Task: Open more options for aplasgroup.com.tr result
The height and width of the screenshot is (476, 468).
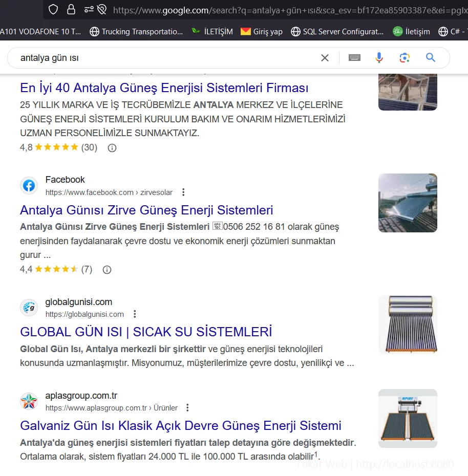Action: [187, 408]
